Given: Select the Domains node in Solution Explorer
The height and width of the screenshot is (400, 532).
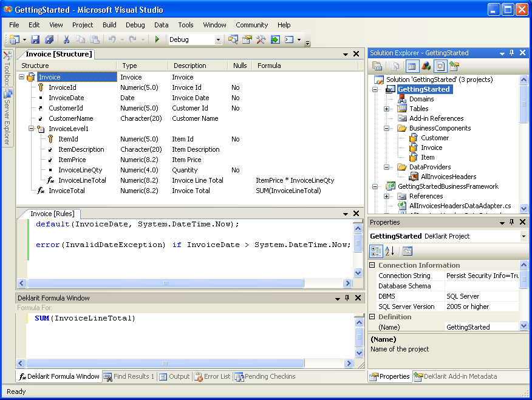Looking at the screenshot, I should [x=421, y=99].
